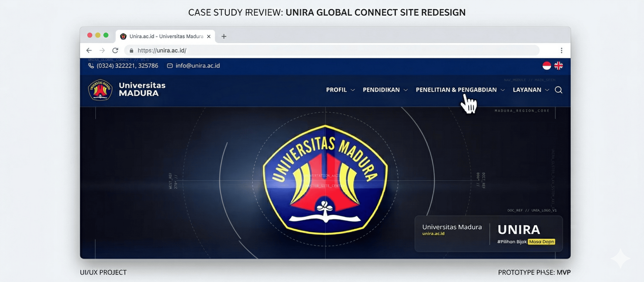Click the phone icon beside (0324) 322221

click(91, 65)
